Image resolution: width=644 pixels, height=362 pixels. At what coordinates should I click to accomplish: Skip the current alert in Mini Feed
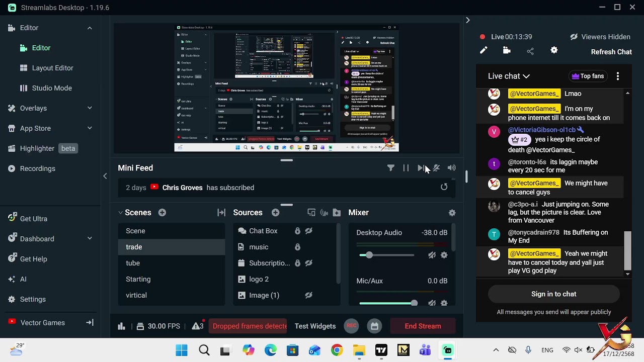click(x=421, y=168)
